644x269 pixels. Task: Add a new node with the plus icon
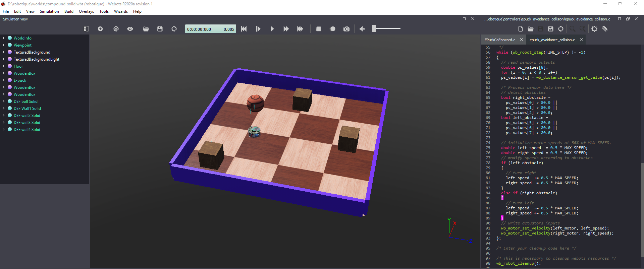[100, 29]
